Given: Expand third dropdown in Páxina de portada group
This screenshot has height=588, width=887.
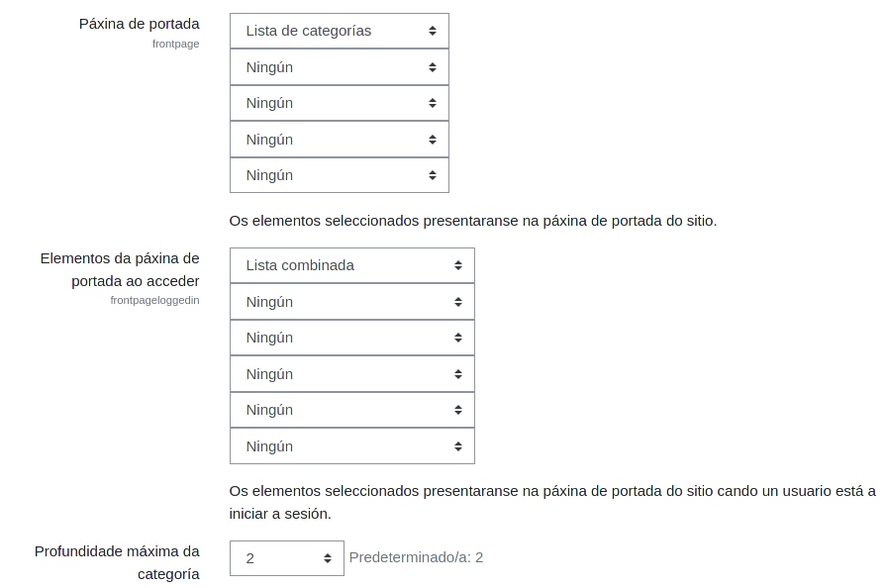Looking at the screenshot, I should (339, 103).
